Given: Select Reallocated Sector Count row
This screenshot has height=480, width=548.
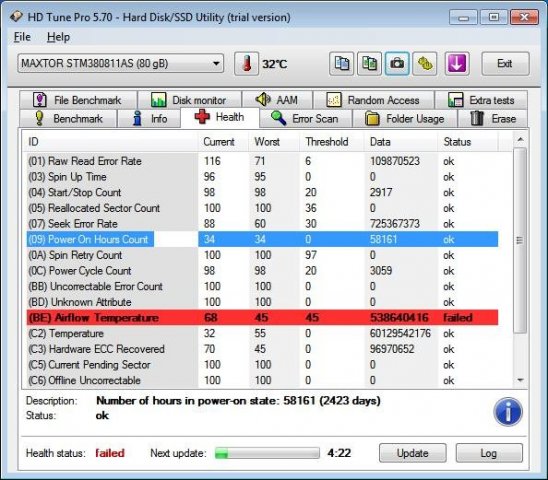Looking at the screenshot, I should point(262,208).
